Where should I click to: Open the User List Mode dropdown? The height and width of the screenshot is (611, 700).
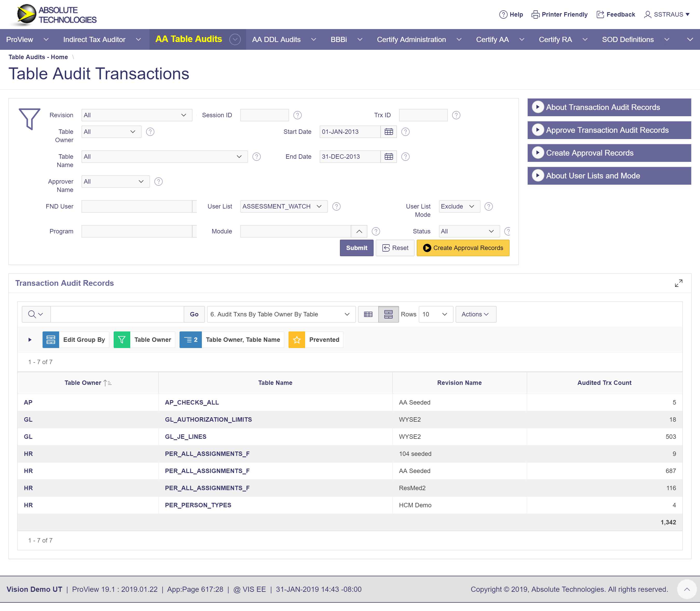459,206
